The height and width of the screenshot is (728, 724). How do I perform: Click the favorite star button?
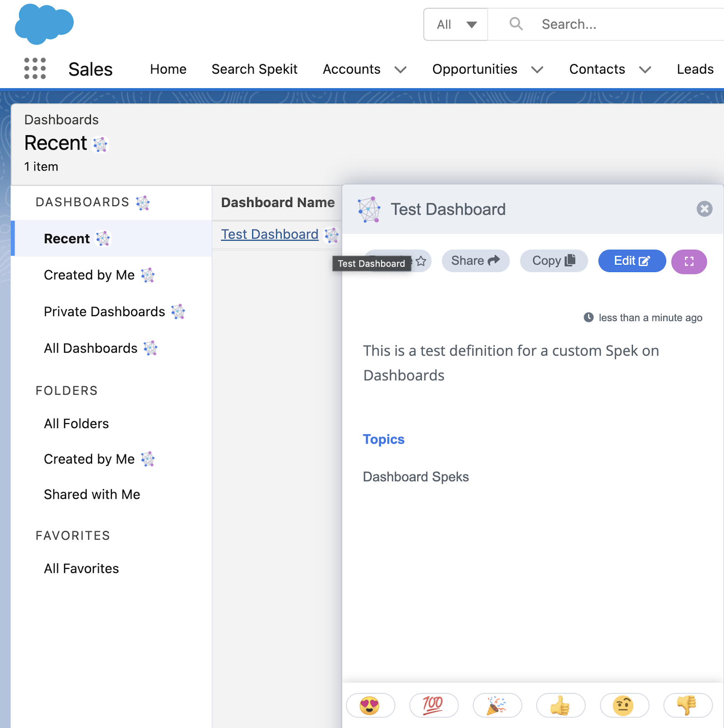point(421,261)
